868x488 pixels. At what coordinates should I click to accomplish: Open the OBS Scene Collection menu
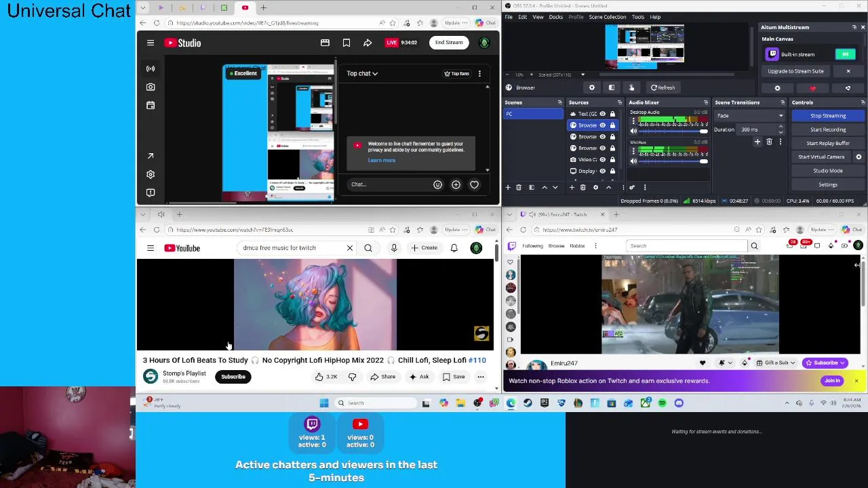coord(607,17)
